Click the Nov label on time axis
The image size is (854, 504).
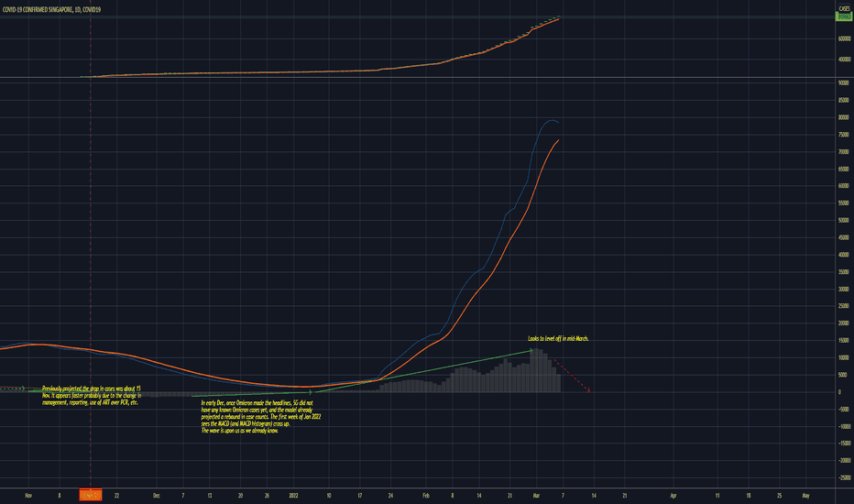(x=28, y=496)
